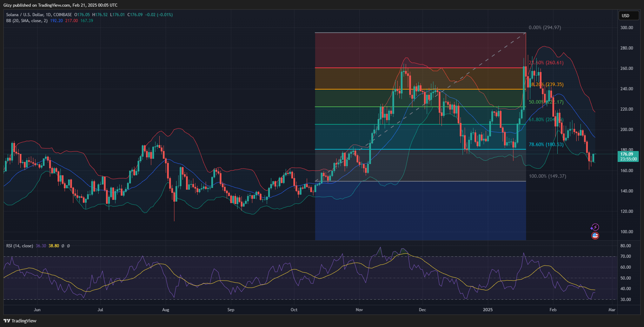Click the 2025 label on time axis
Screen dimensions: 644x327
[x=487, y=310]
